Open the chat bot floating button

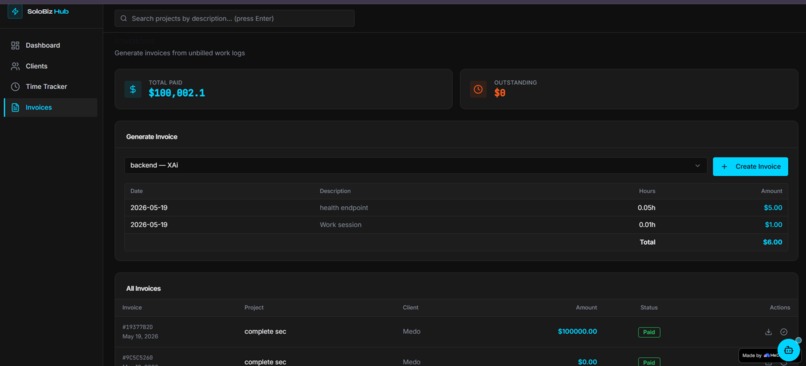coord(789,350)
